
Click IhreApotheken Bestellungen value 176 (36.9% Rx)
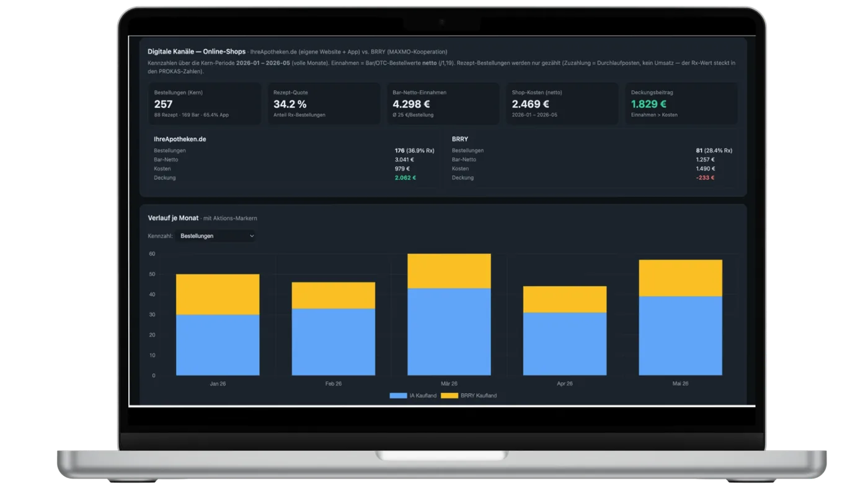(x=415, y=150)
